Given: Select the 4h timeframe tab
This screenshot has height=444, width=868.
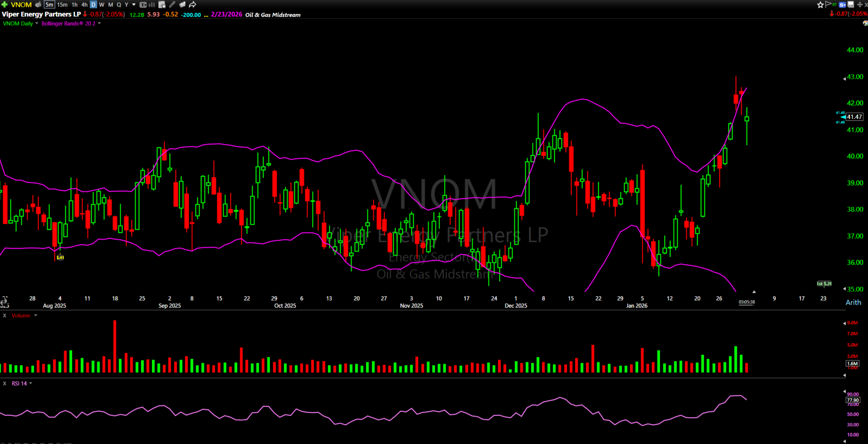Looking at the screenshot, I should [x=84, y=5].
